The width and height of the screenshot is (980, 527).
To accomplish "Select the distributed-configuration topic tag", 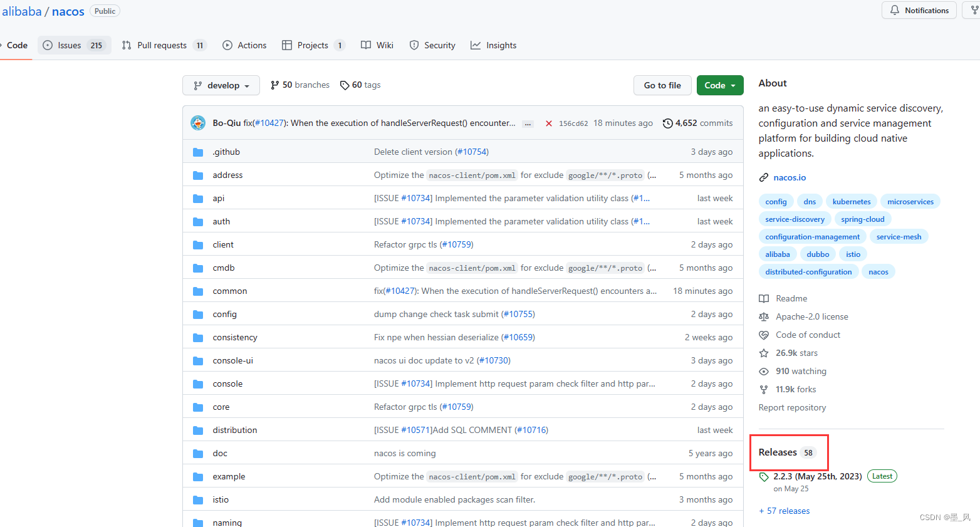I will tap(808, 272).
